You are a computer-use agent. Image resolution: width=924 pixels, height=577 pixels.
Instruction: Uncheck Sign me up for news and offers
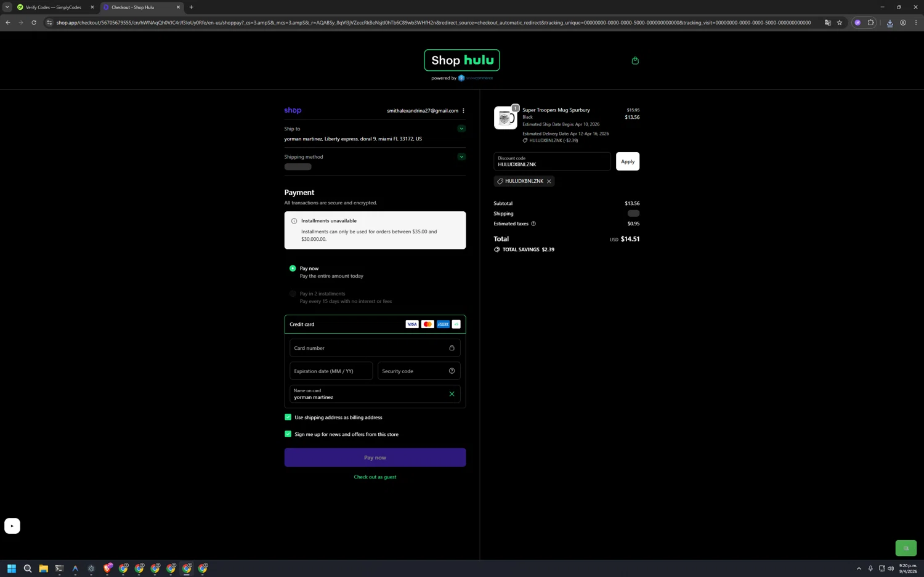point(288,434)
